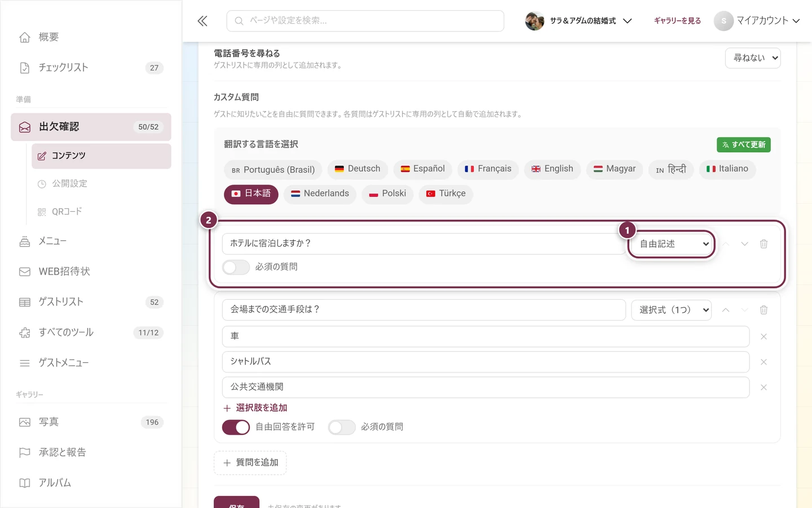Open ゲストリスト in the sidebar
The height and width of the screenshot is (508, 812).
(91, 302)
